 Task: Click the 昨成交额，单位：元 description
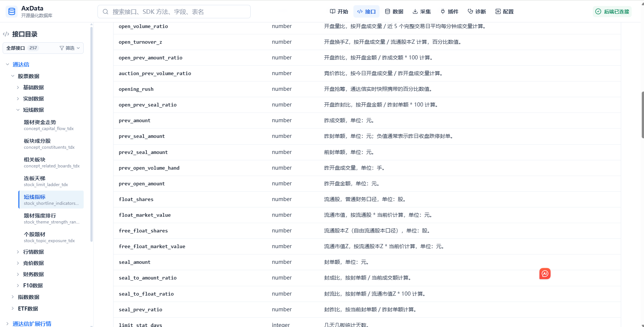coord(349,120)
